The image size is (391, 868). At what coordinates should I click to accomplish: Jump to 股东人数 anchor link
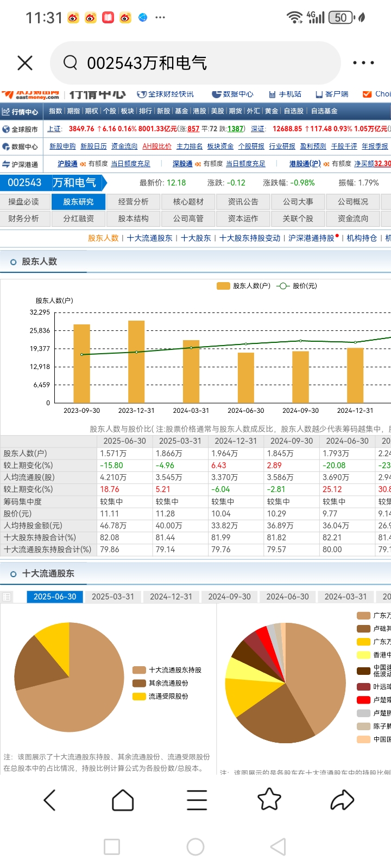103,238
